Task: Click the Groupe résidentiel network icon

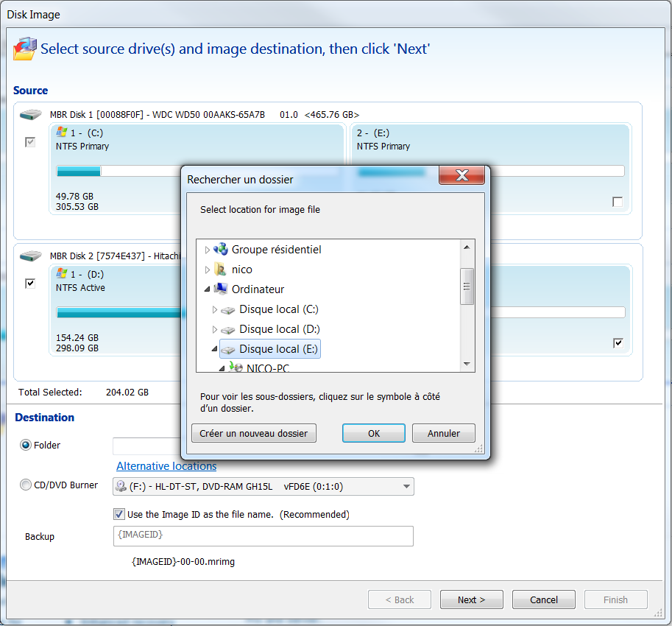Action: click(x=221, y=250)
